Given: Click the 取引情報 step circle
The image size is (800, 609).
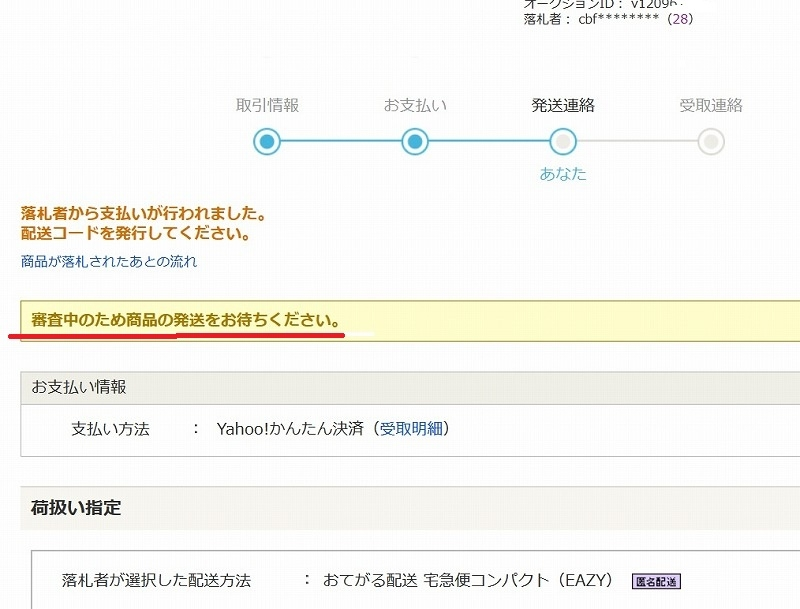Looking at the screenshot, I should tap(267, 141).
